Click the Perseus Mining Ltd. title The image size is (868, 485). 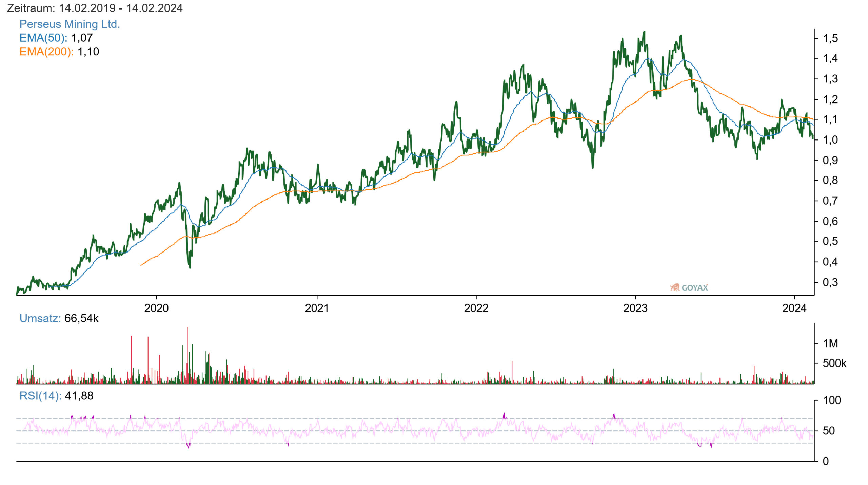(x=70, y=24)
